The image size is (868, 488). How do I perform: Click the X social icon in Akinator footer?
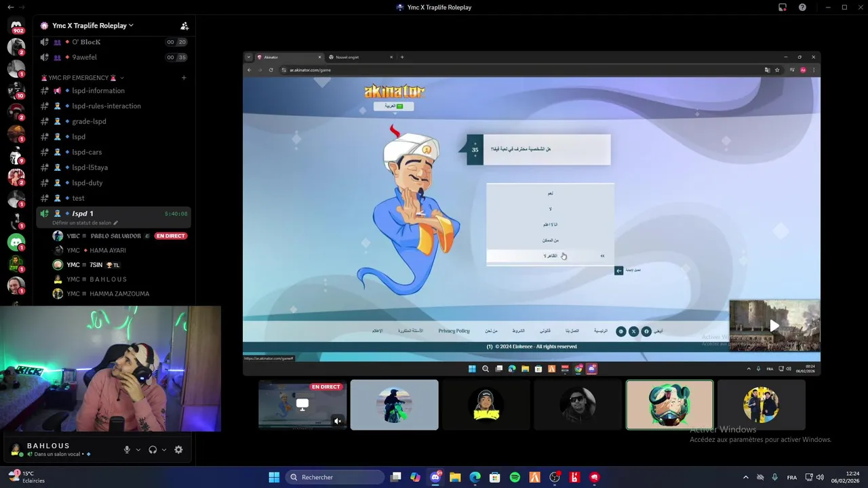(x=633, y=331)
